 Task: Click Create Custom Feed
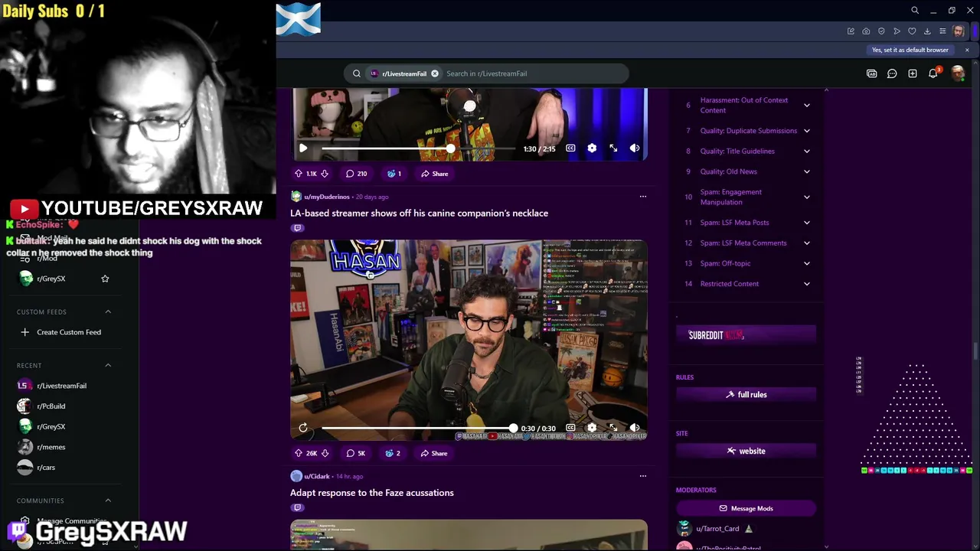(x=69, y=332)
